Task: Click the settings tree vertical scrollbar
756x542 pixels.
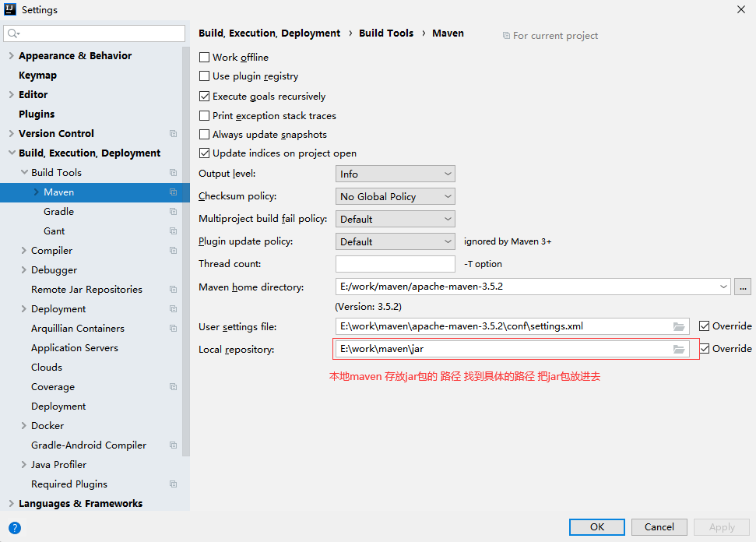Action: (x=186, y=251)
